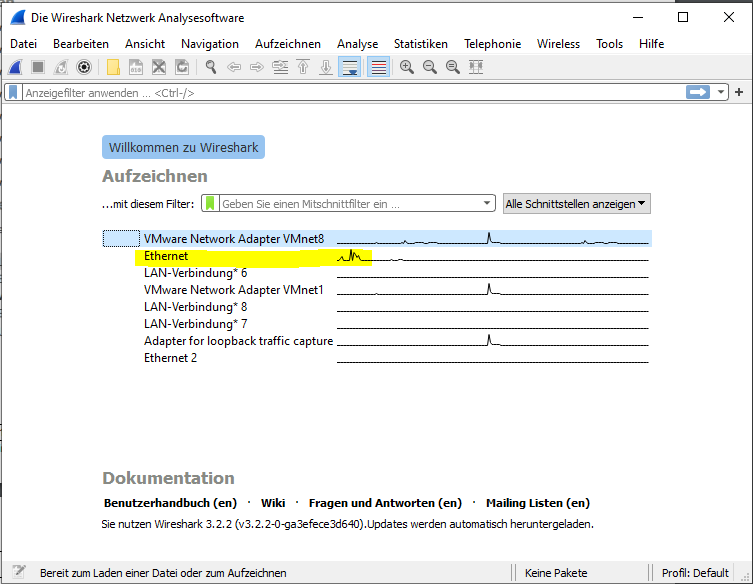This screenshot has width=753, height=584.
Task: Open the Telephonie menu
Action: pos(492,44)
